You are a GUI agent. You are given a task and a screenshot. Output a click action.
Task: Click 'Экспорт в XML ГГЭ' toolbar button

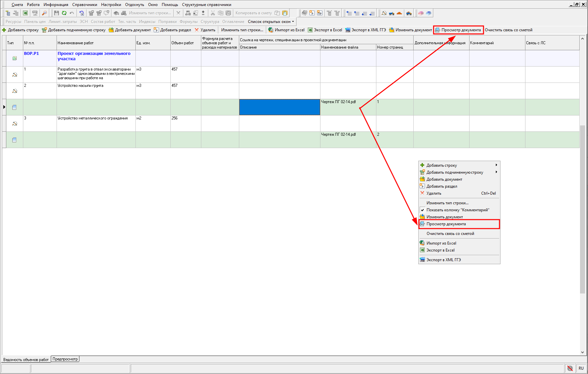pos(366,30)
